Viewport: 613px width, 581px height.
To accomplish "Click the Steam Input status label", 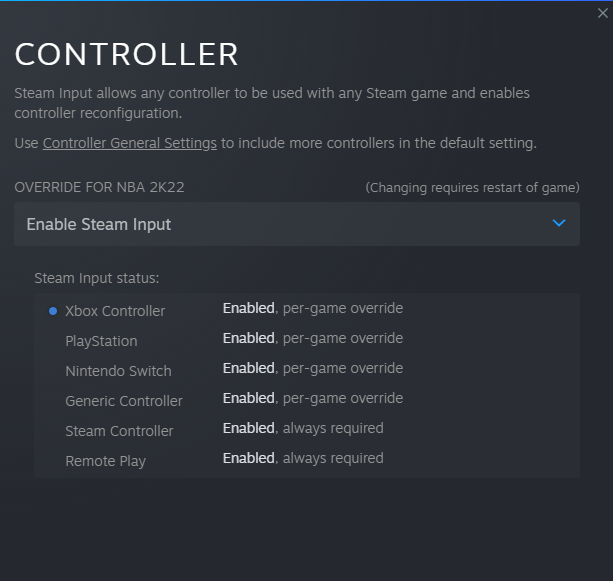I will [97, 278].
